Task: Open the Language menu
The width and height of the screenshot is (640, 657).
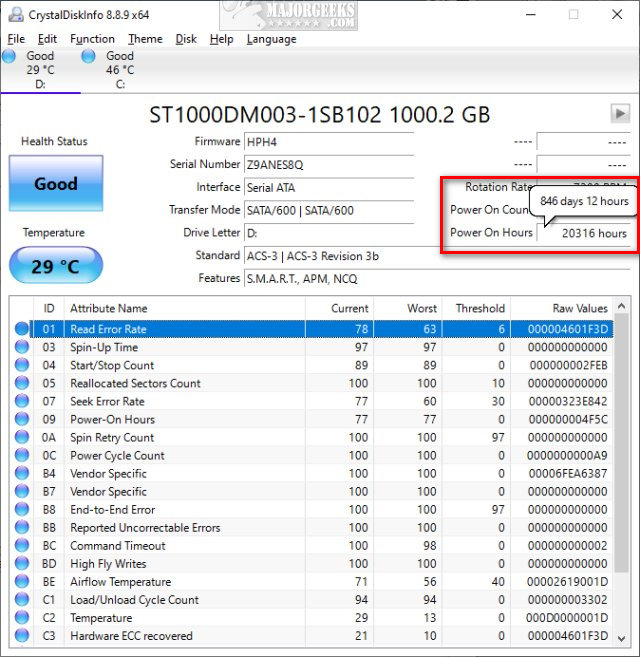Action: pyautogui.click(x=271, y=39)
